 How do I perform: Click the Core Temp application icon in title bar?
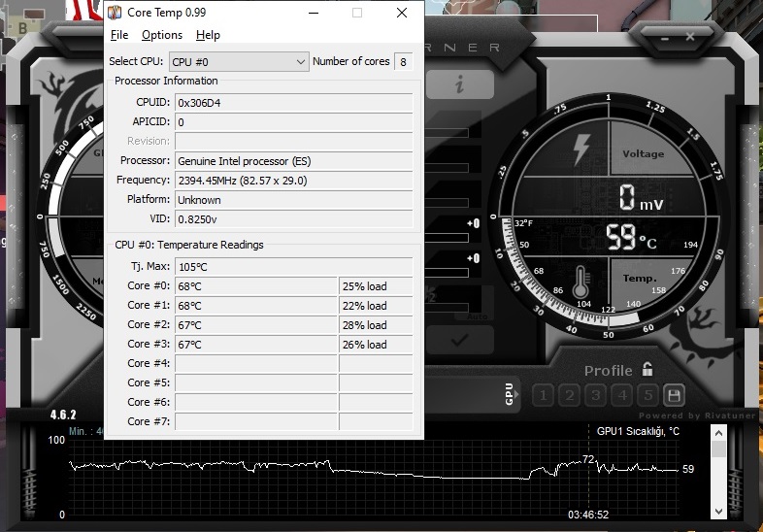(115, 13)
